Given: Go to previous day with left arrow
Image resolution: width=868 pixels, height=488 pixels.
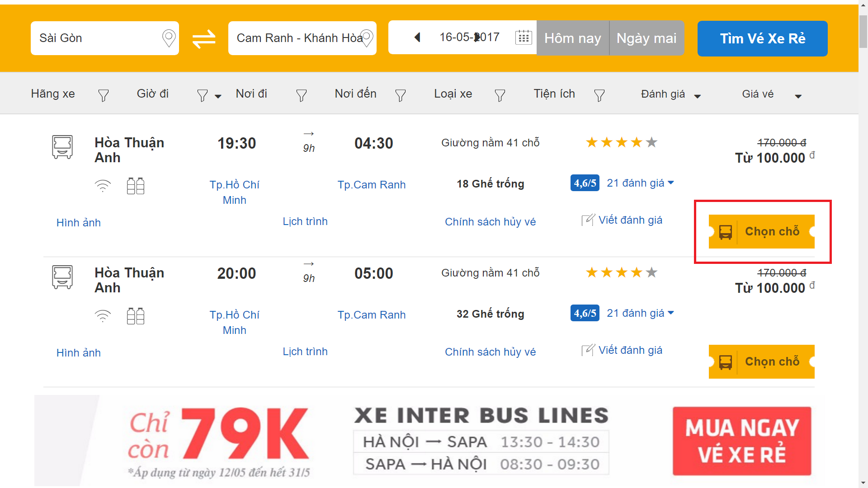Looking at the screenshot, I should [417, 38].
